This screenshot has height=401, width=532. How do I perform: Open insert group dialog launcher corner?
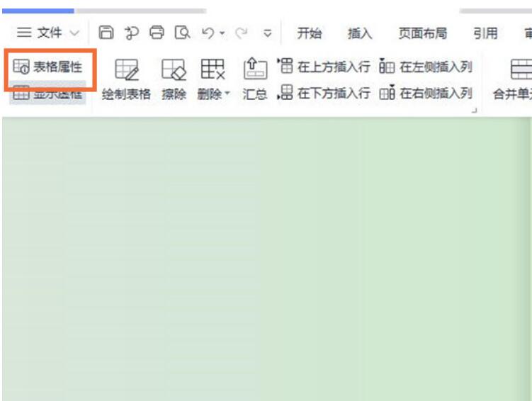click(475, 110)
